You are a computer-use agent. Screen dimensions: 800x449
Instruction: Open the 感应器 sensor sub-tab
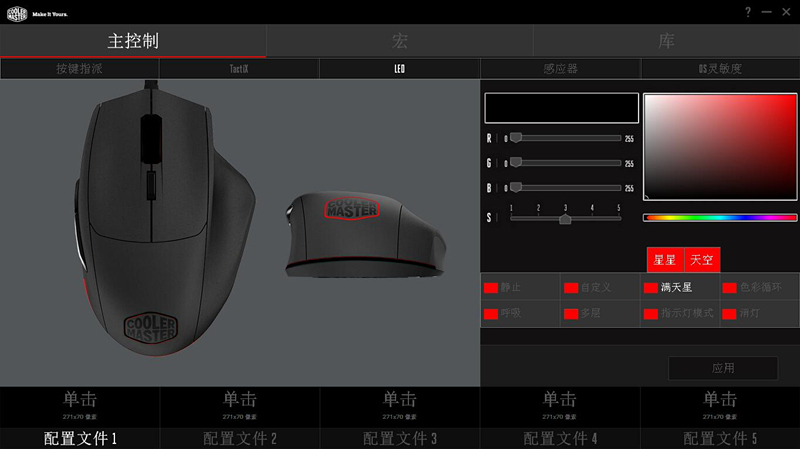(x=560, y=68)
